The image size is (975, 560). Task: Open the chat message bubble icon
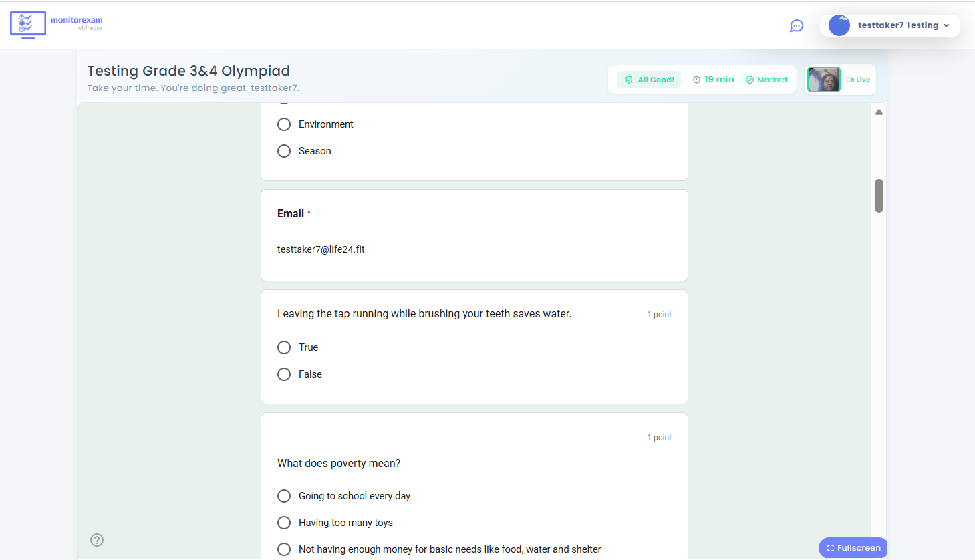(796, 25)
